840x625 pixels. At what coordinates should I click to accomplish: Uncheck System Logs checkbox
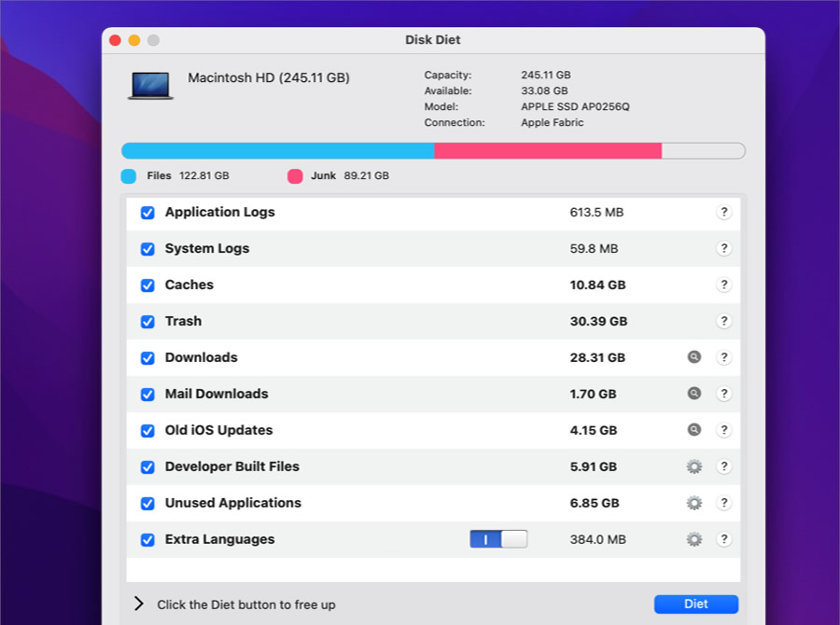tap(147, 249)
